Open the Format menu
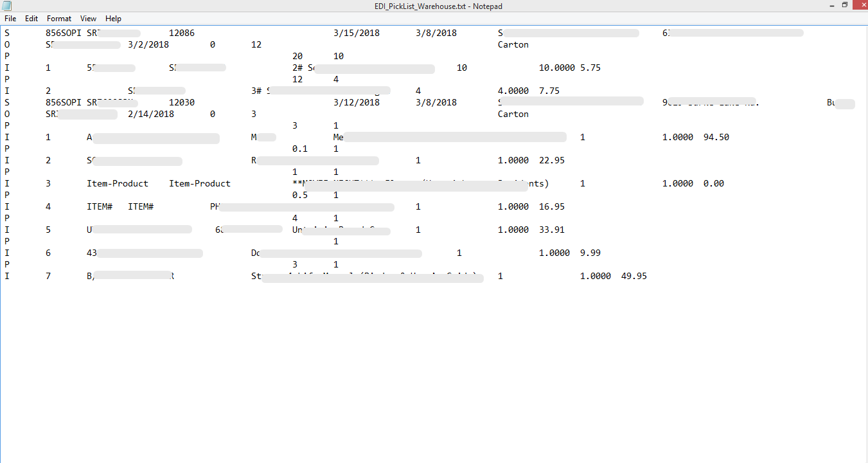This screenshot has width=868, height=463. [59, 19]
